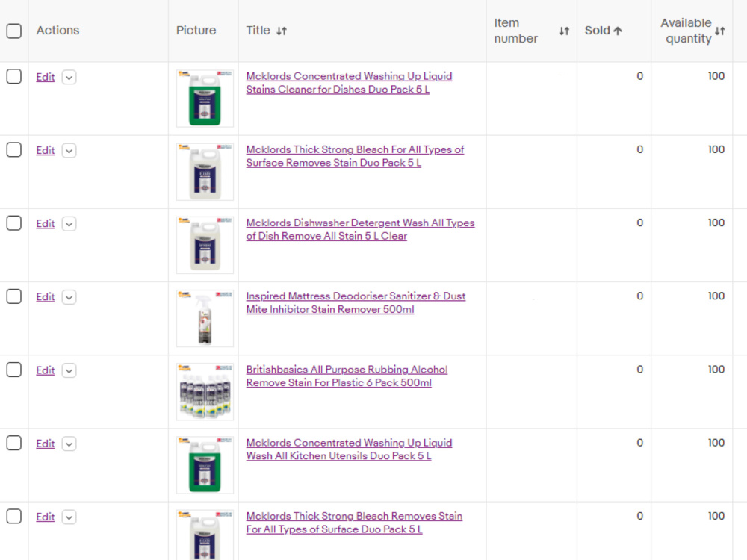Open Britishbasics All Purpose Rubbing Alcohol title
Screen dimensions: 747x560
[347, 376]
